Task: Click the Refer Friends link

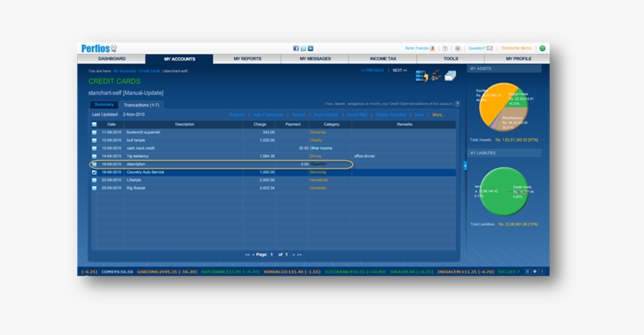Action: tap(416, 49)
